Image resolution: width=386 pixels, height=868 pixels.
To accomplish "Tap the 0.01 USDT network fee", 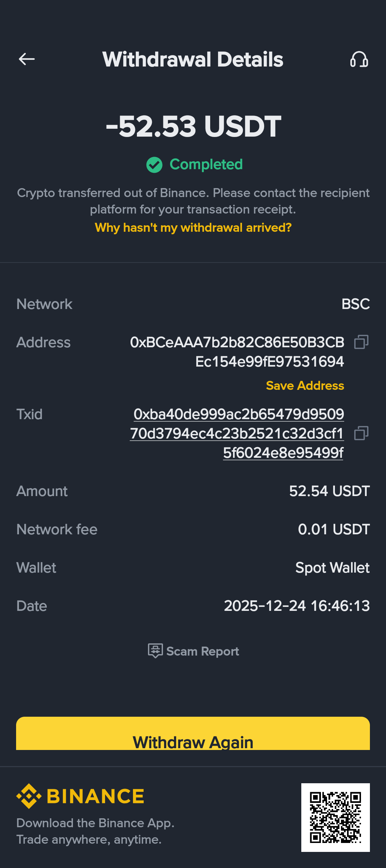I will click(x=334, y=529).
